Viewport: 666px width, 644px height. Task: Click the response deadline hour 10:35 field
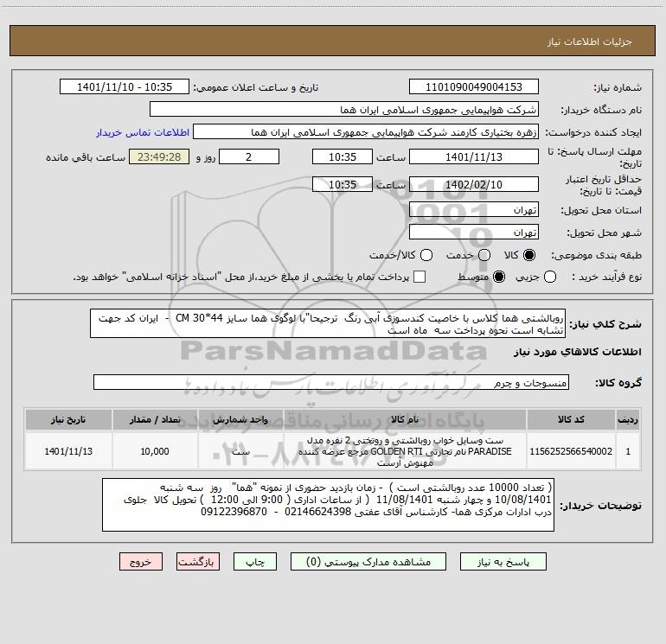tap(343, 156)
